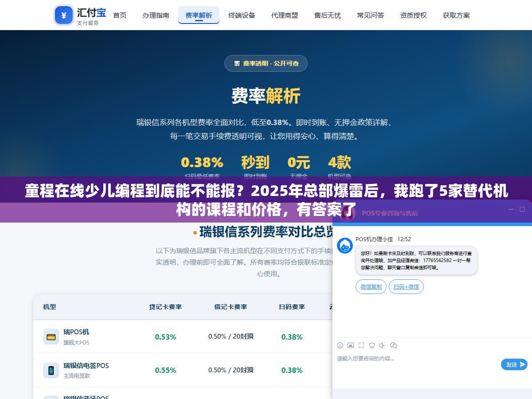This screenshot has width=532, height=399.
Task: Click the 瑞银信电签POS device icon
Action: [51, 370]
